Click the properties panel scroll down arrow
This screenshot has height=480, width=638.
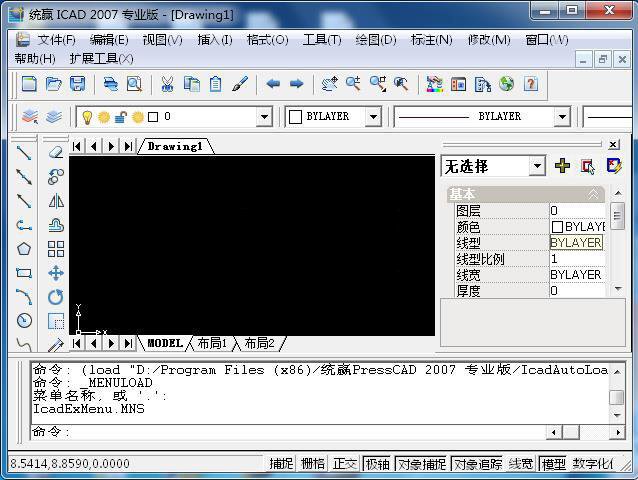(618, 289)
